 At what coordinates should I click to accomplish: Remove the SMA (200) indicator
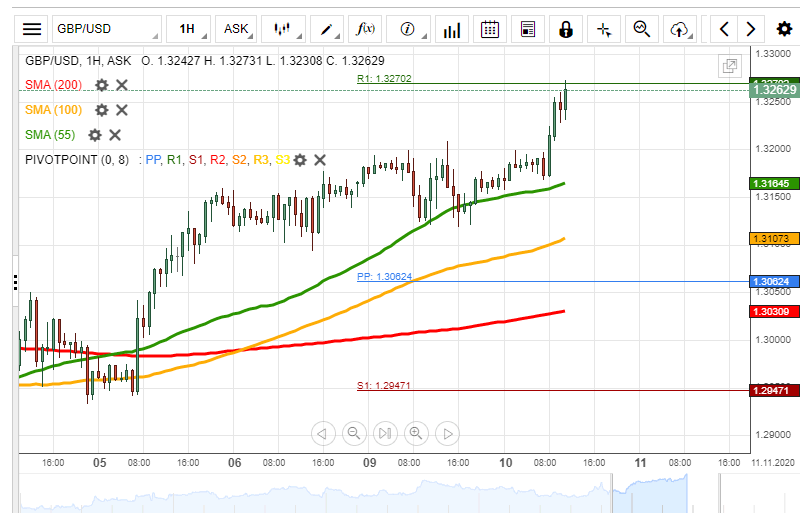122,85
